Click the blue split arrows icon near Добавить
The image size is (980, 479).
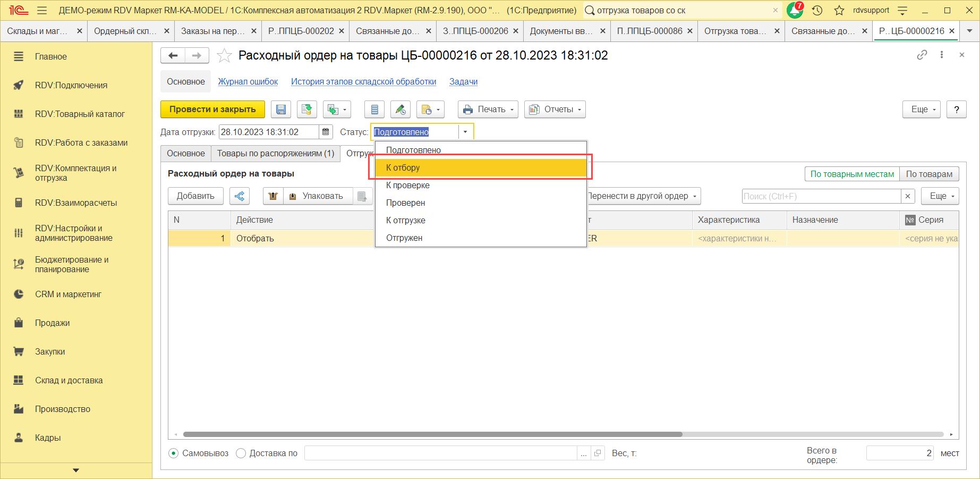240,196
